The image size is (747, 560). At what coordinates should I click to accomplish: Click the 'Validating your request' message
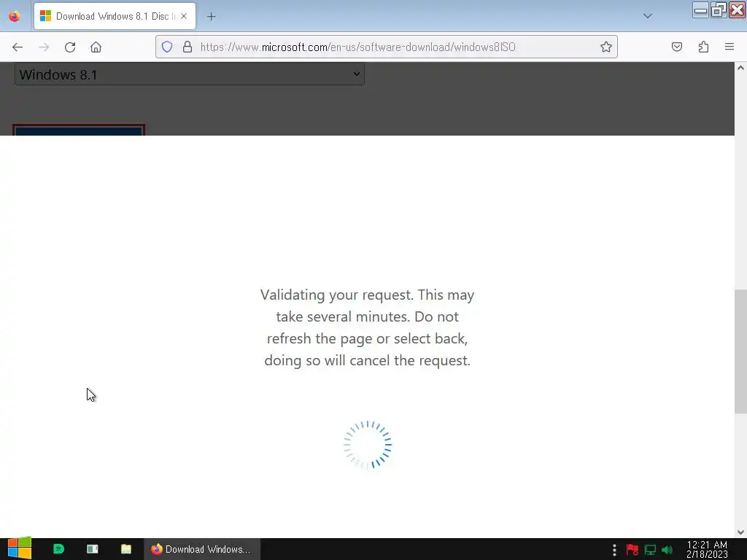point(368,327)
